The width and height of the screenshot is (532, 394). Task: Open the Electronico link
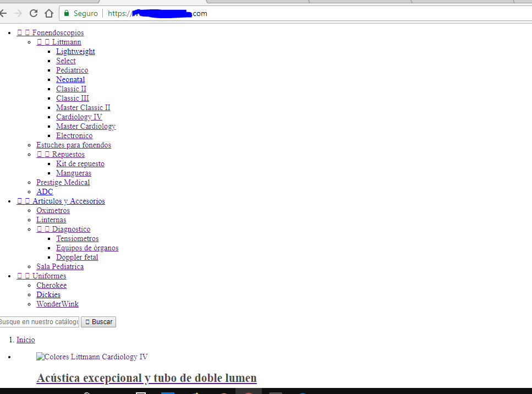(x=74, y=135)
